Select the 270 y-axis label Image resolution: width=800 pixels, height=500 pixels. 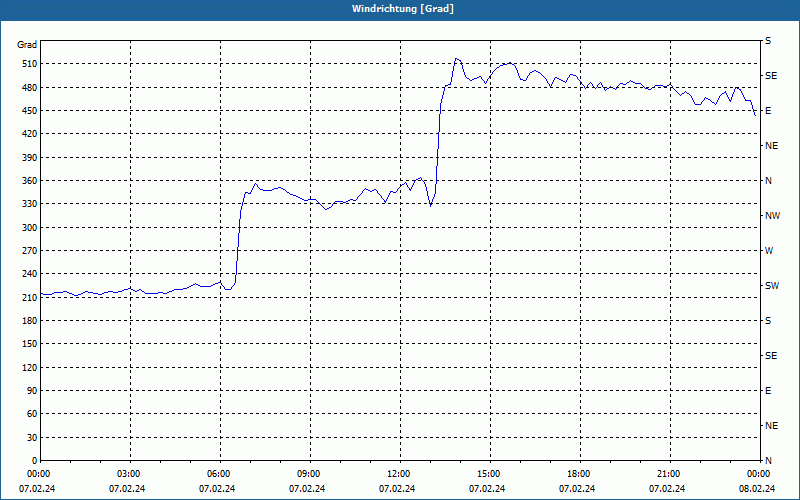tap(30, 251)
